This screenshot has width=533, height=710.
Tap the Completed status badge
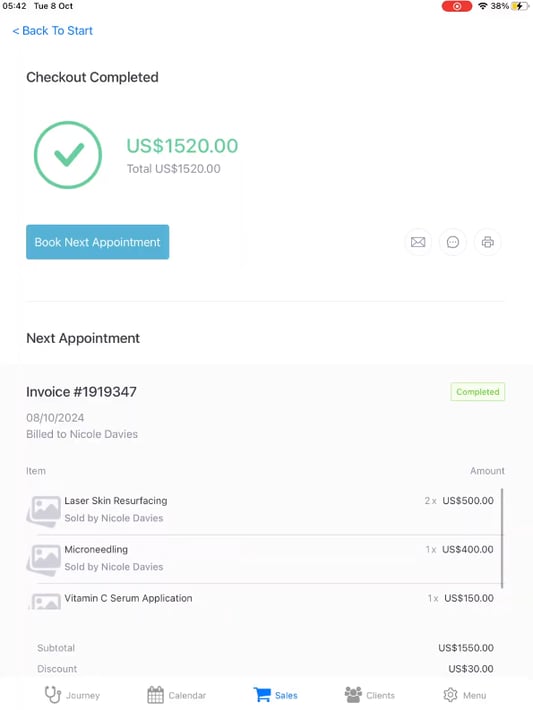coord(477,392)
